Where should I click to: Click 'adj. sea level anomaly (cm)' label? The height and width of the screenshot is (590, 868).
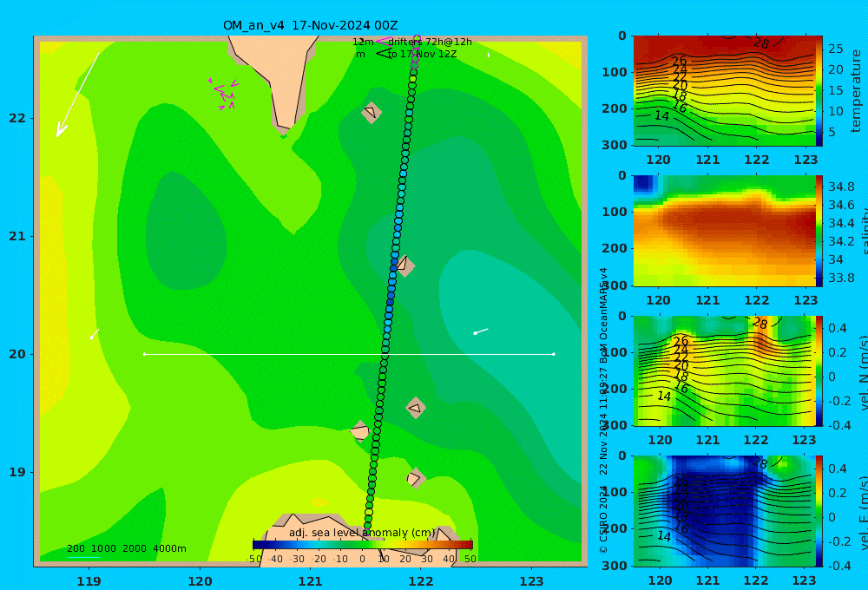point(362,533)
